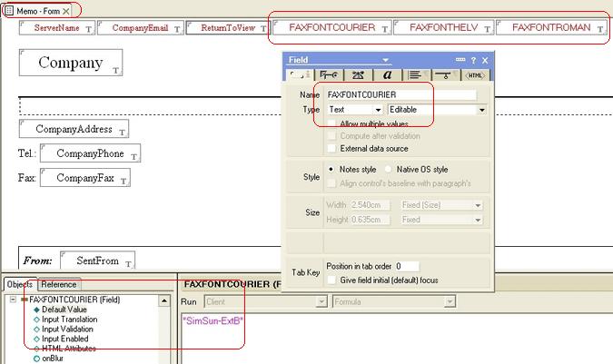This screenshot has height=364, width=613.
Task: Select the CompanyEmail field on the form
Action: [141, 28]
